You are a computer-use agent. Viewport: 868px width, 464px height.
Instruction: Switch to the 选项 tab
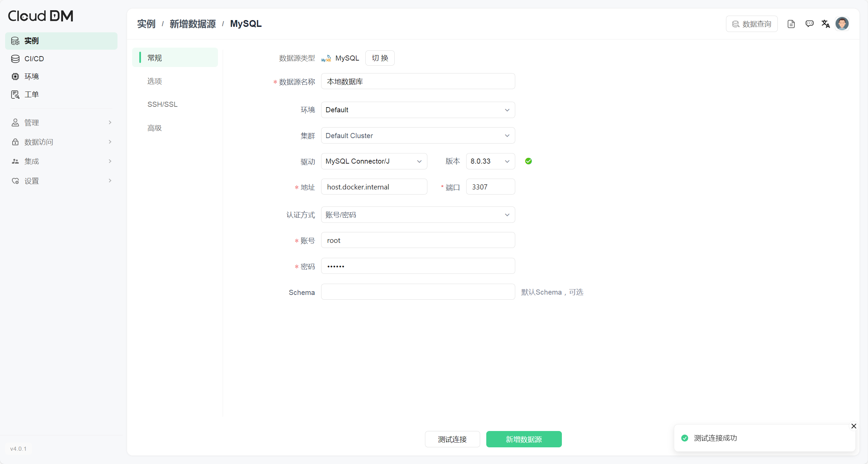[x=175, y=81]
